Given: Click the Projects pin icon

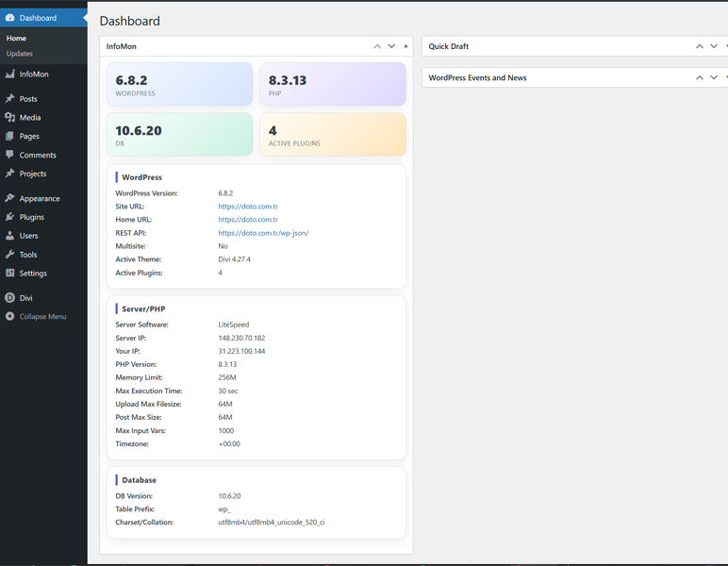Looking at the screenshot, I should tap(9, 174).
